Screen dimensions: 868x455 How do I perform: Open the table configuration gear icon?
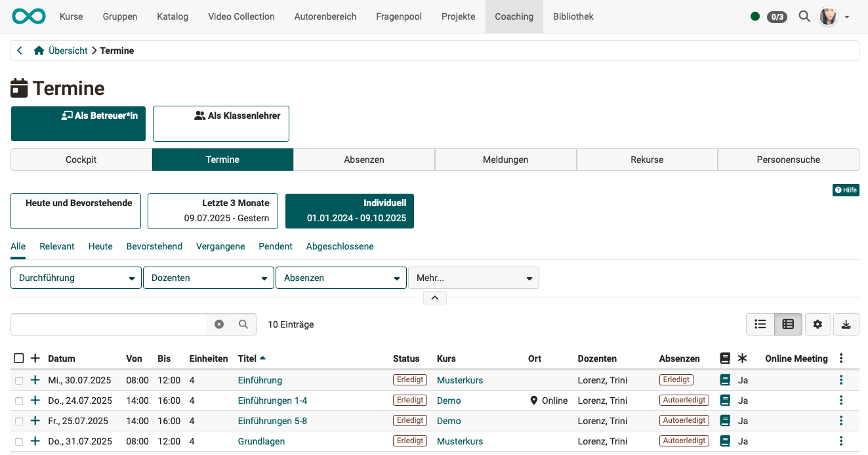pos(817,324)
